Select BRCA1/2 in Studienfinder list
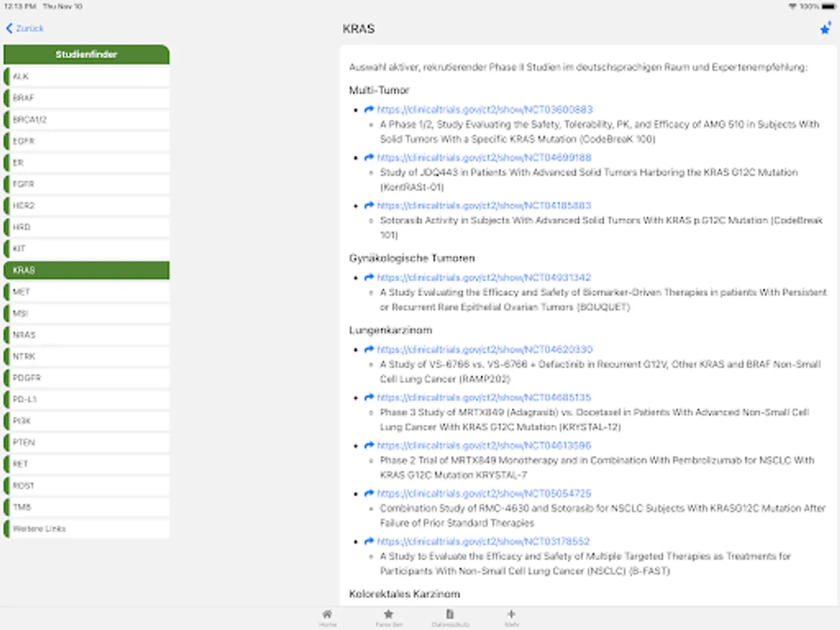The width and height of the screenshot is (840, 630). point(87,120)
